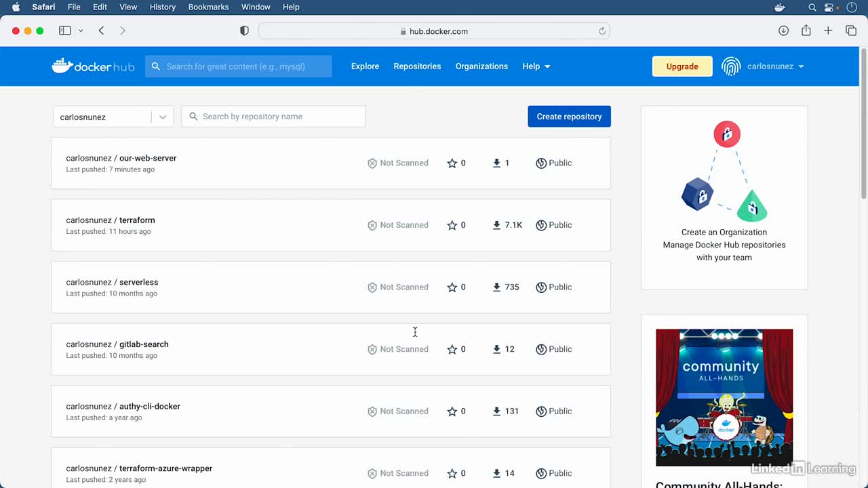Viewport: 868px width, 488px height.
Task: Click Not Scanned shield icon for authy-cli-docker
Action: (x=372, y=411)
